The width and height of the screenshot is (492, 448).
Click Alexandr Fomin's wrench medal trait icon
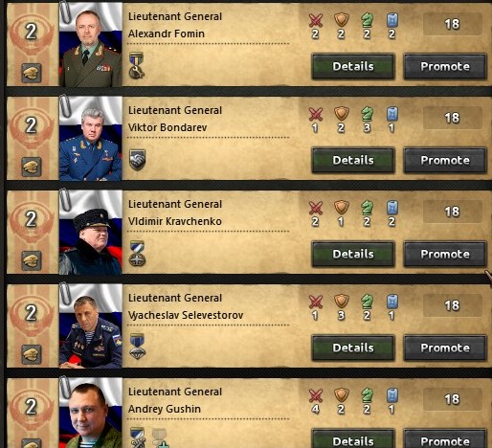[x=137, y=66]
